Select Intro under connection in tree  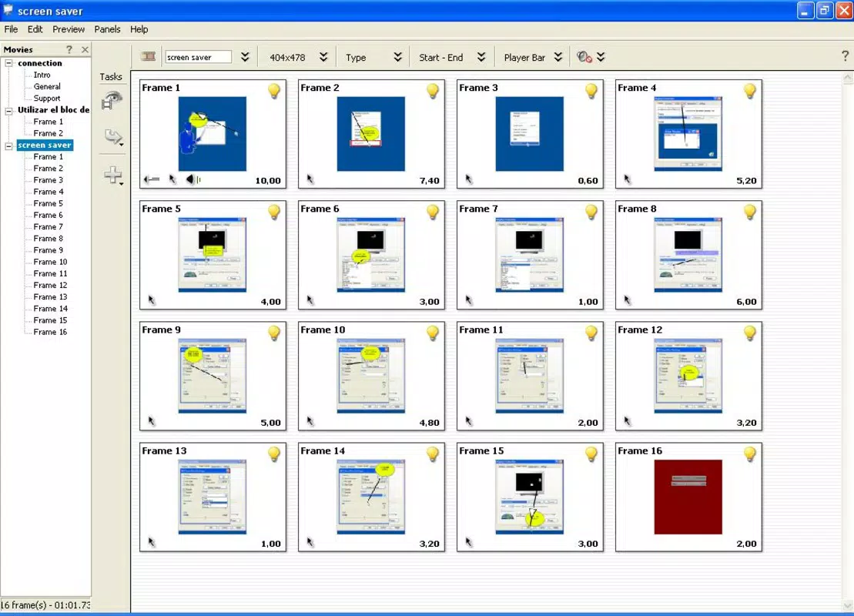pos(42,75)
